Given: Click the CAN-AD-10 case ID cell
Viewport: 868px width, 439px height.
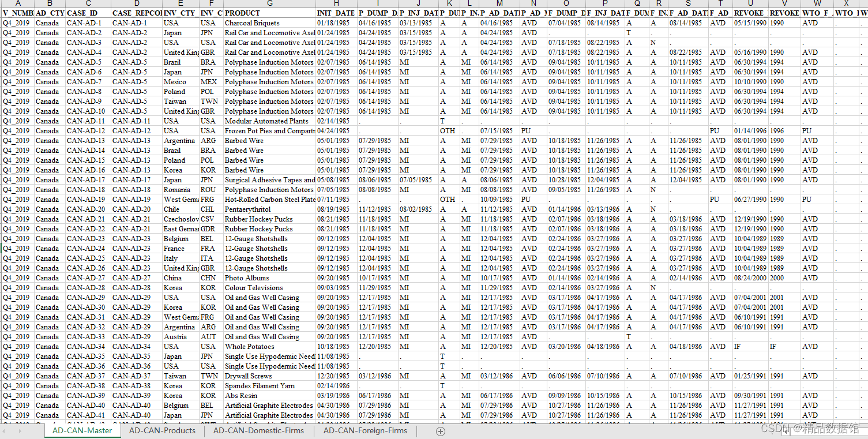Looking at the screenshot, I should click(x=88, y=111).
